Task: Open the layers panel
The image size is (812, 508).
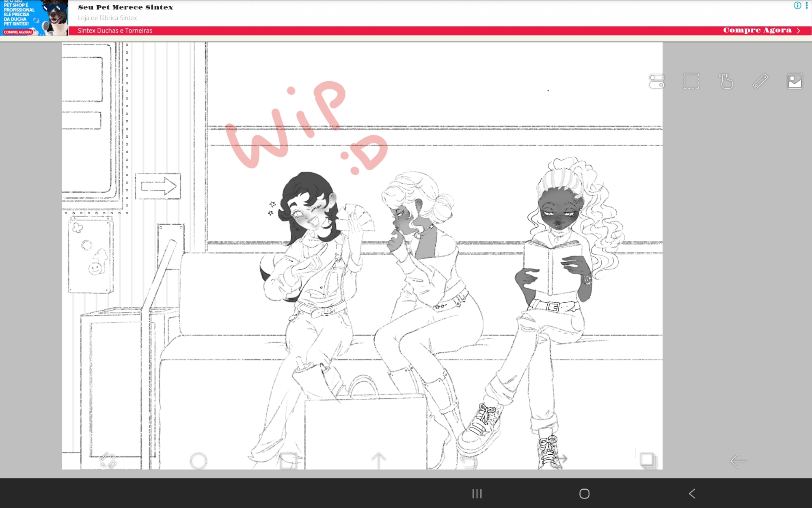Action: tap(648, 461)
